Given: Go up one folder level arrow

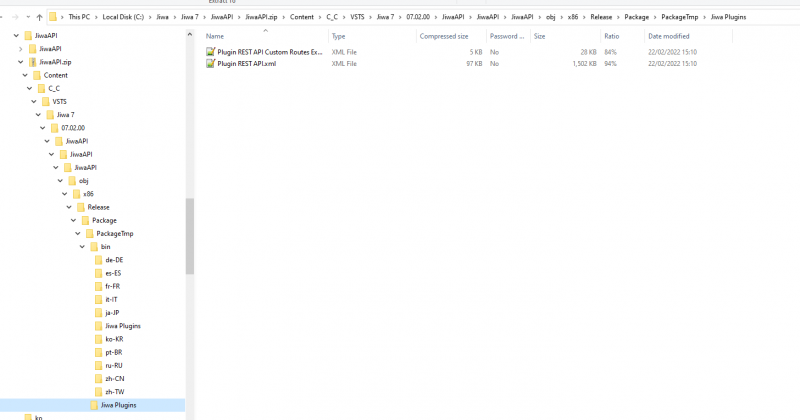Looking at the screenshot, I should (39, 17).
